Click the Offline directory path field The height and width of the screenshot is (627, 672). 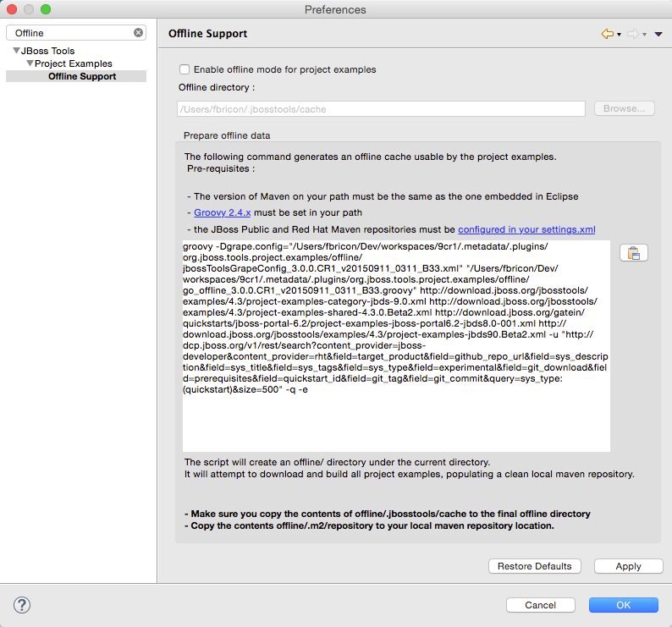381,109
